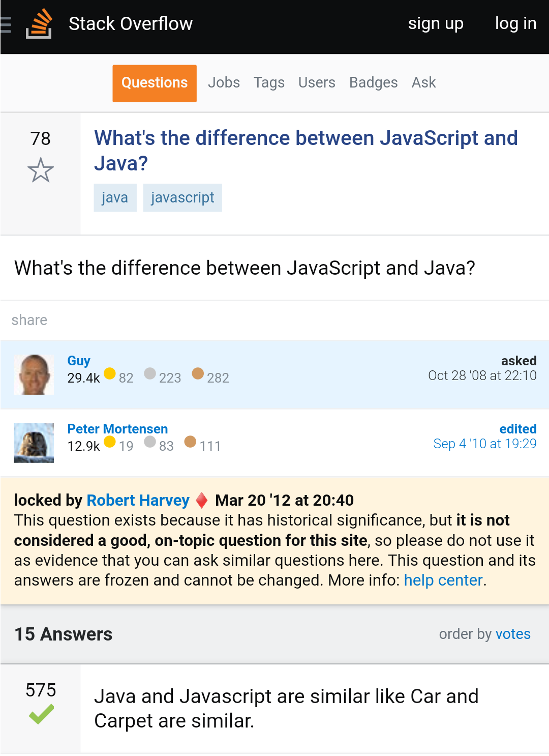549x756 pixels.
Task: Click the sign up button
Action: pos(436,23)
